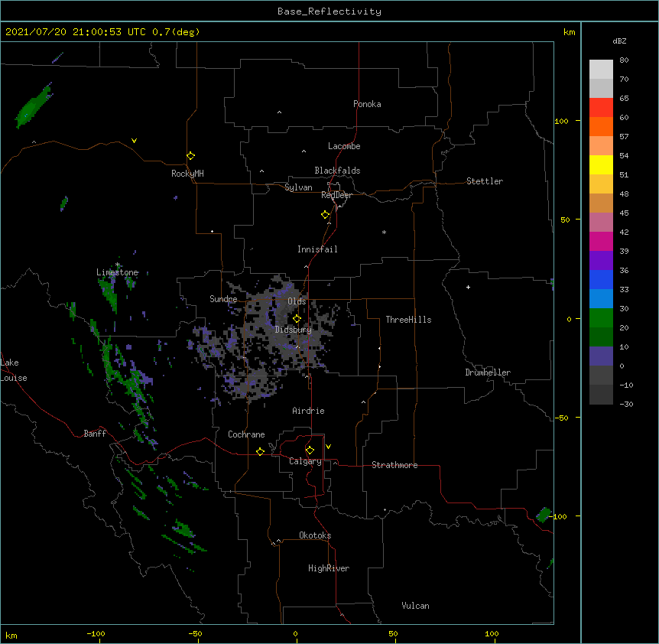Click the yellow diamond marker near RockyMH
Viewport: 659px width, 644px height.
[190, 156]
